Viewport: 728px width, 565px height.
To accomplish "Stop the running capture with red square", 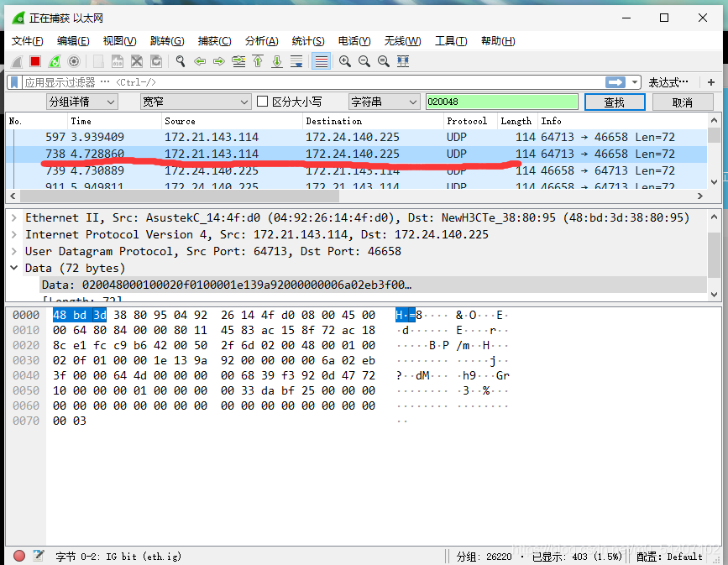I will click(x=35, y=61).
